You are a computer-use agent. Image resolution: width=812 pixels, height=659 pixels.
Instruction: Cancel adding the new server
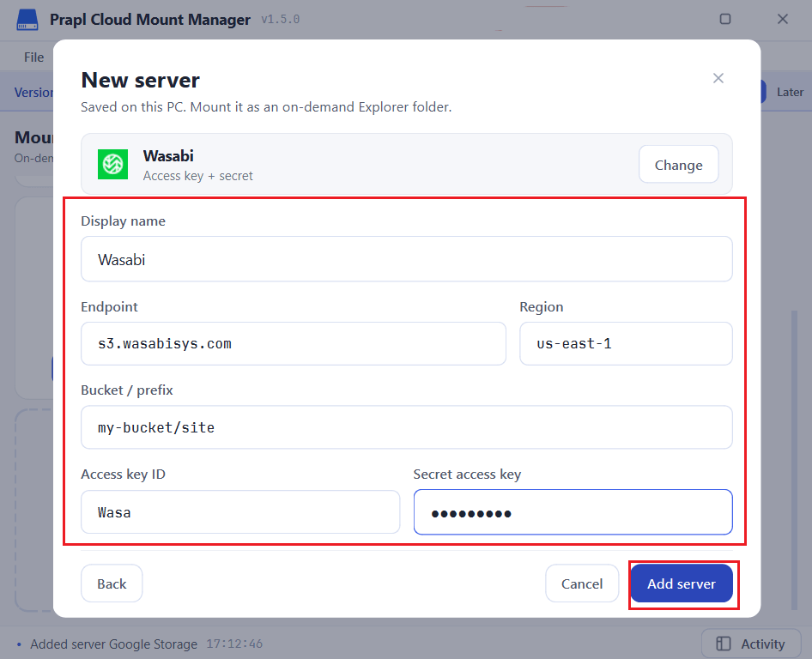(x=582, y=583)
